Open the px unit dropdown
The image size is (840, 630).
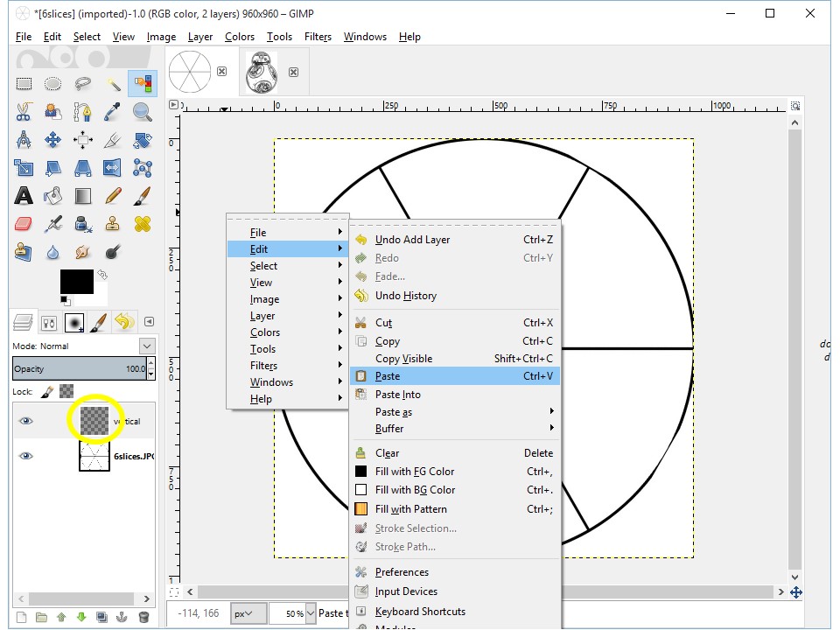(x=248, y=613)
